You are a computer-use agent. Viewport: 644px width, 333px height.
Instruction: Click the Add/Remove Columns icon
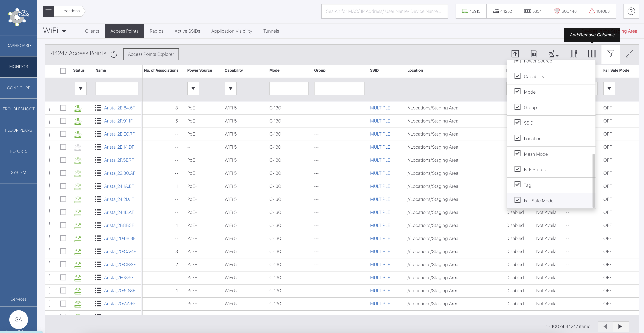pos(592,54)
